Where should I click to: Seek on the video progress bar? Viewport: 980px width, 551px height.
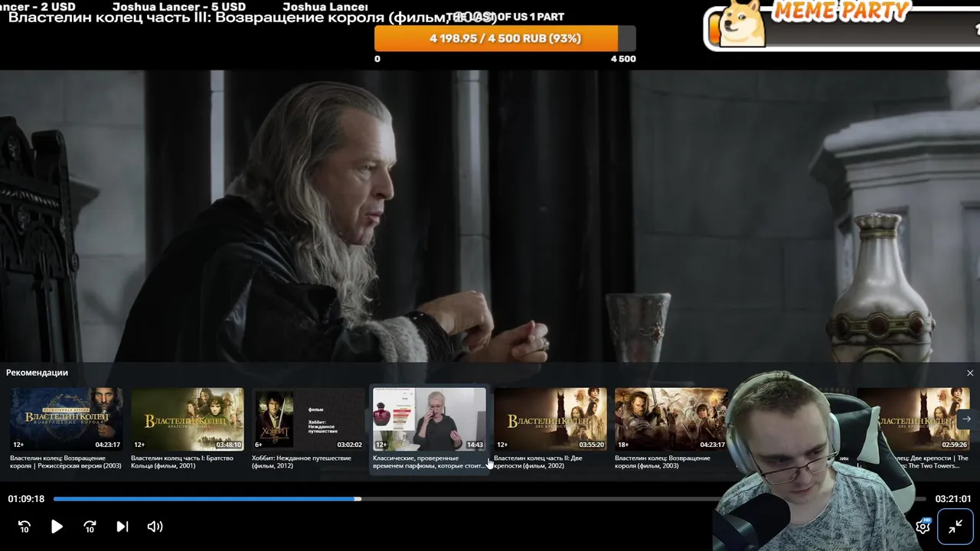click(x=490, y=499)
